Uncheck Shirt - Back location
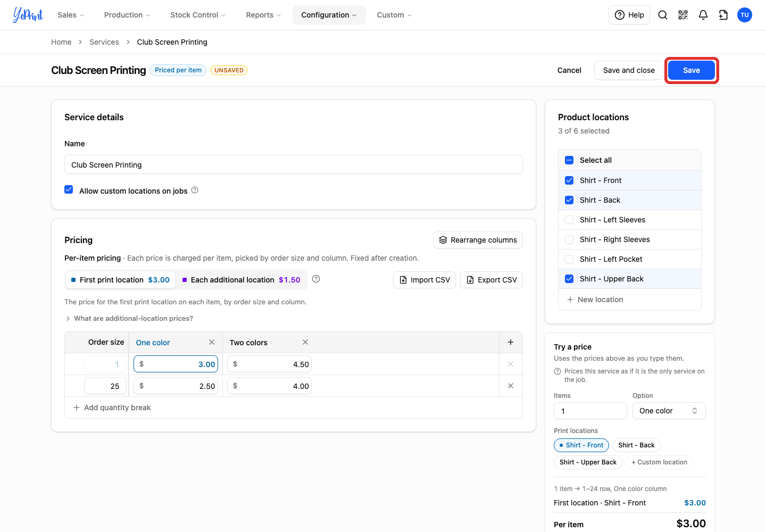Screen dimensions: 766x532 tap(569, 200)
